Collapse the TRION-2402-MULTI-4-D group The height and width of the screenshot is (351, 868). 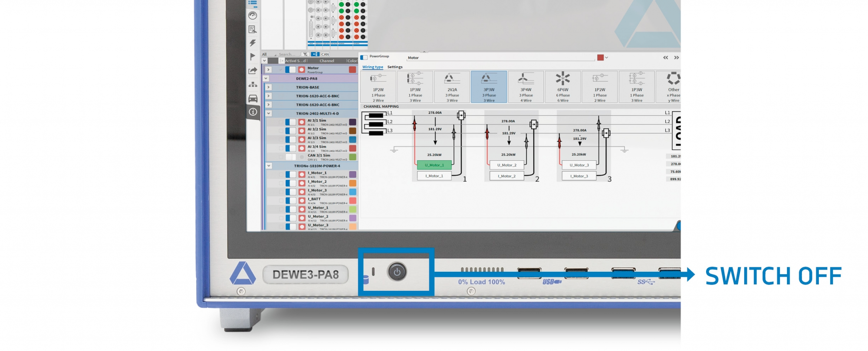click(x=269, y=113)
